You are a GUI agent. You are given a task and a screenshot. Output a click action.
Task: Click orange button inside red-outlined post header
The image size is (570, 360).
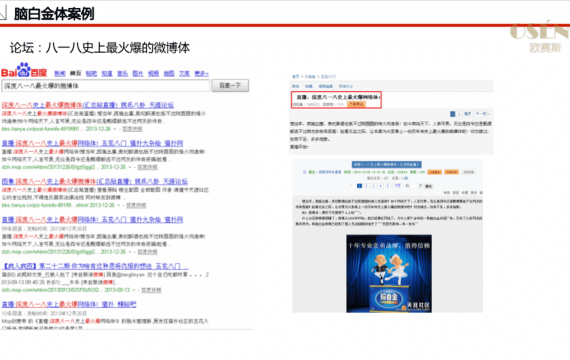(356, 104)
